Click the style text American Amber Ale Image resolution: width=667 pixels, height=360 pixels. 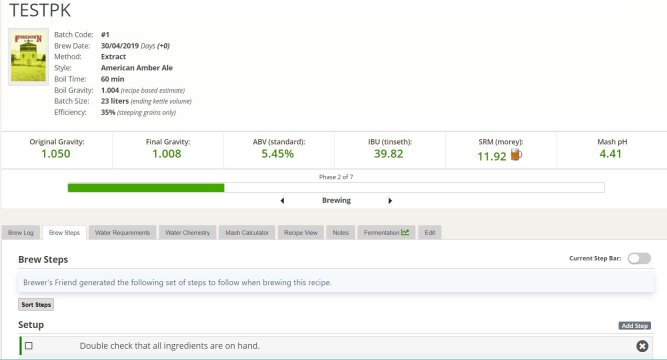[x=137, y=68]
